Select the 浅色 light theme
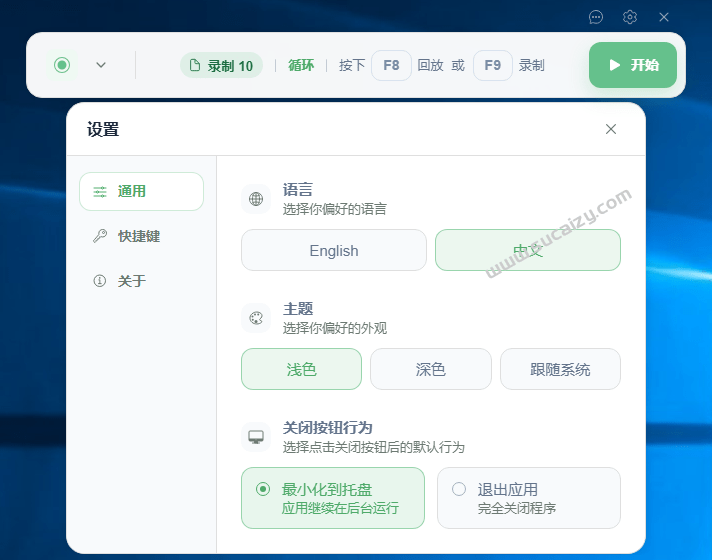This screenshot has height=560, width=712. coord(302,369)
